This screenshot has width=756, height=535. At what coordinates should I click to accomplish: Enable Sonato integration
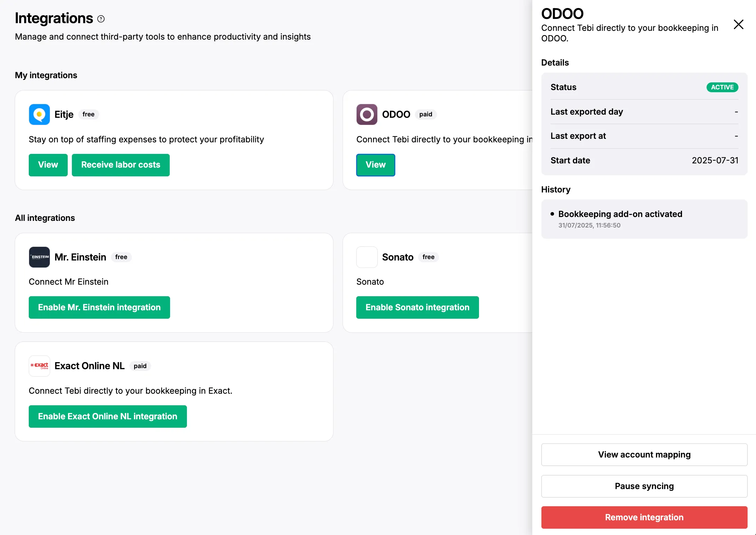[x=417, y=307]
